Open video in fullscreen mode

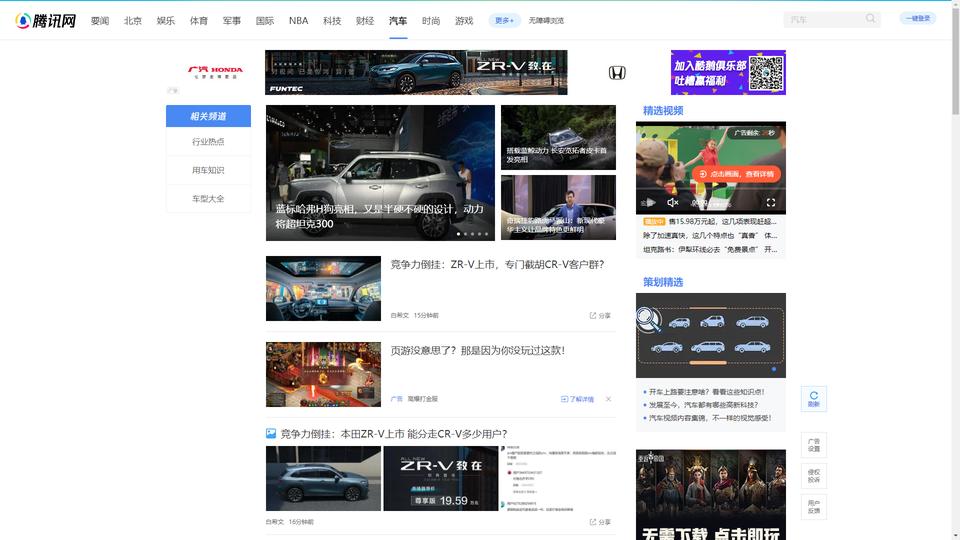[771, 202]
